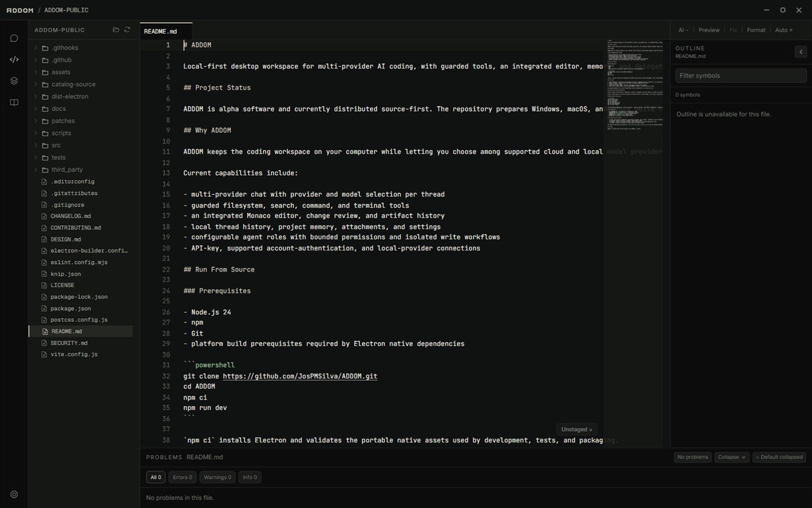Viewport: 812px width, 508px height.
Task: Expand the catalog-source folder
Action: pos(35,84)
